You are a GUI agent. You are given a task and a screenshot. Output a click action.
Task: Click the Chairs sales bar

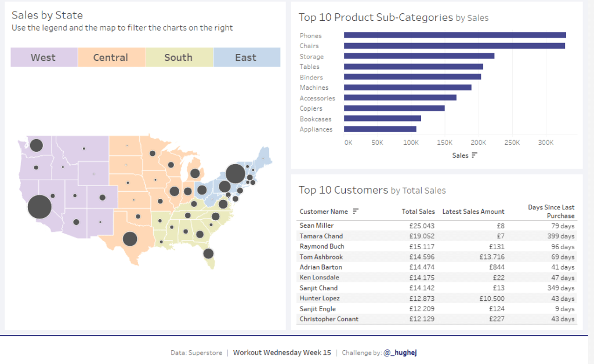coord(454,46)
